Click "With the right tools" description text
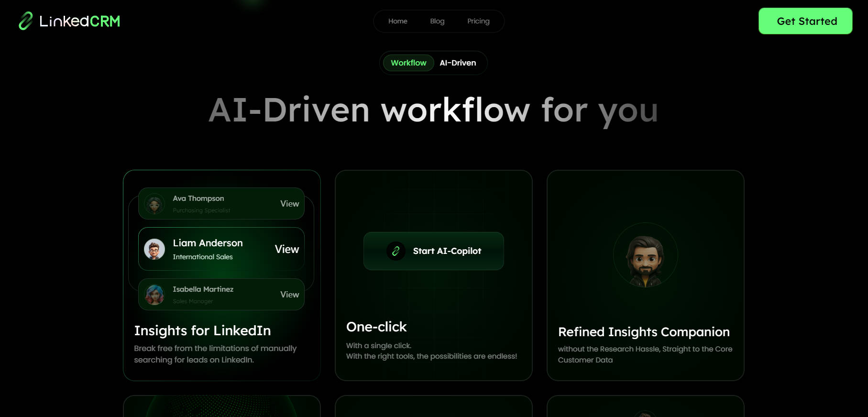 coord(431,356)
